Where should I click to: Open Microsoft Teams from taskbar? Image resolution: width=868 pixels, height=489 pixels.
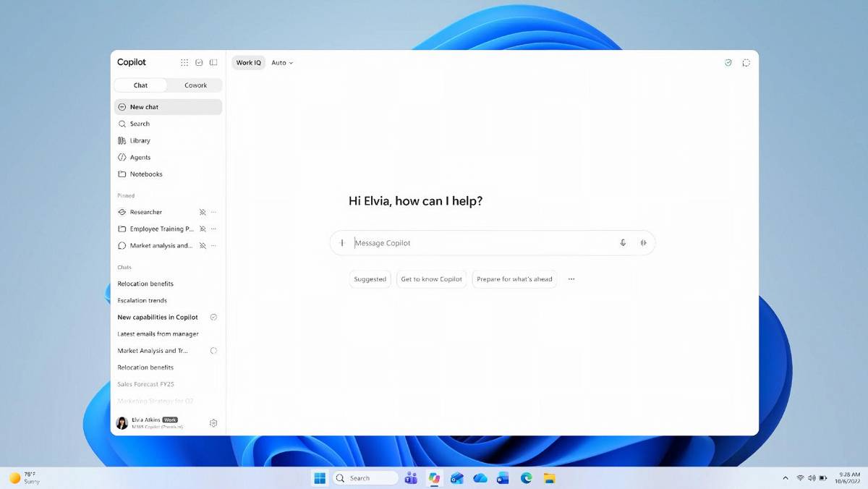[x=411, y=478]
